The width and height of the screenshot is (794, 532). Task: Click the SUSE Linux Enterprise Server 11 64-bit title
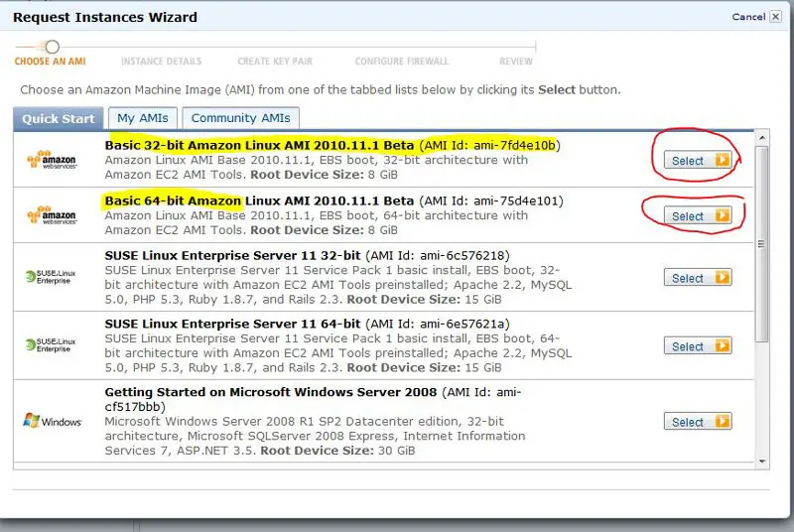(232, 324)
